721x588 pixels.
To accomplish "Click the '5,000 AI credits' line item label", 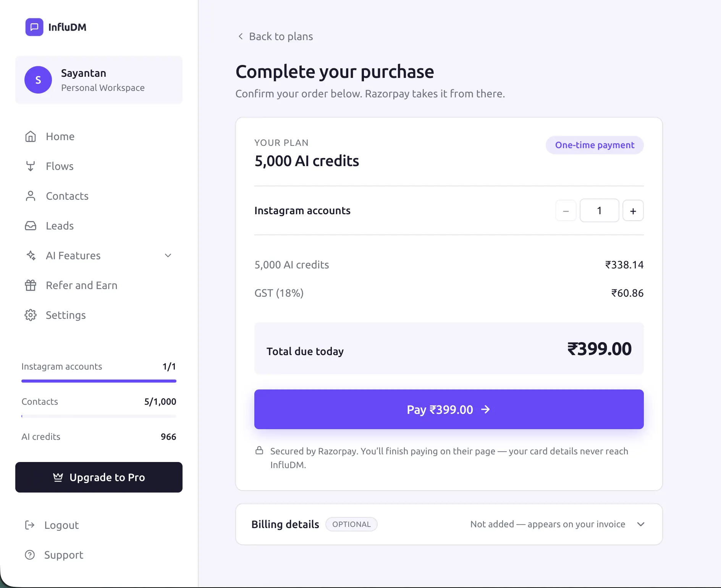I will pyautogui.click(x=292, y=265).
